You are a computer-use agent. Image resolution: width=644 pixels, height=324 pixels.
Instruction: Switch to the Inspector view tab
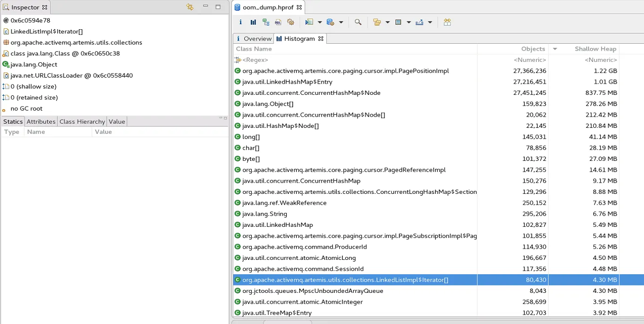[25, 7]
